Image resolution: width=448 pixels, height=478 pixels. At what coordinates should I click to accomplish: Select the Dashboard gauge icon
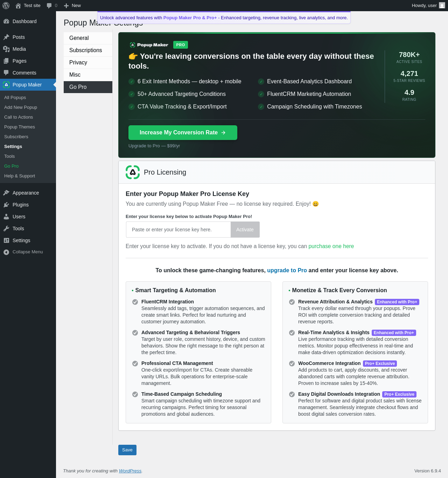(x=6, y=21)
